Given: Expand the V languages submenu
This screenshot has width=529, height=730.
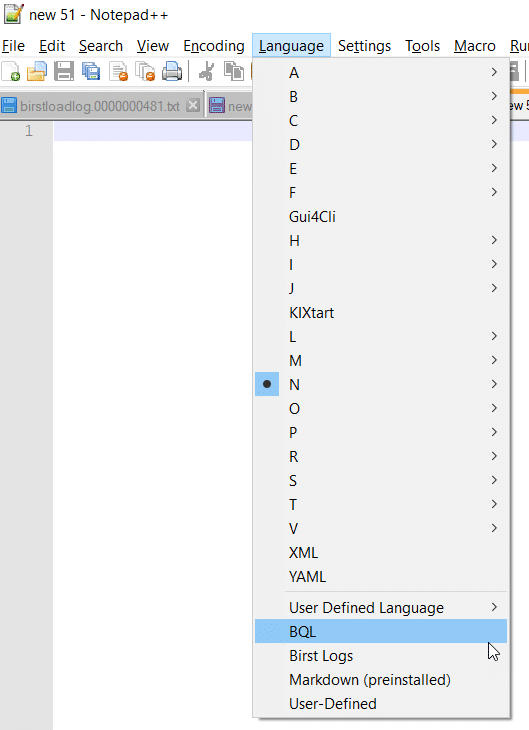Looking at the screenshot, I should 381,528.
